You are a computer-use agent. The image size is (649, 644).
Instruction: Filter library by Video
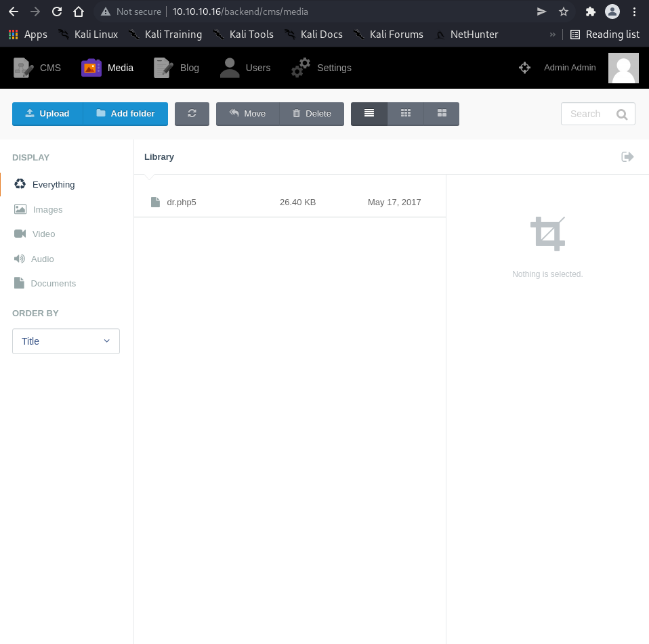pyautogui.click(x=43, y=234)
